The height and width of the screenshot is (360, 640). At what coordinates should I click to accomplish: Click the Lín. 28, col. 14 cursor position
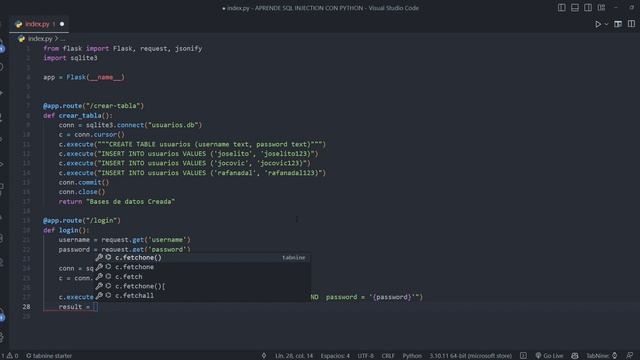[x=294, y=356]
